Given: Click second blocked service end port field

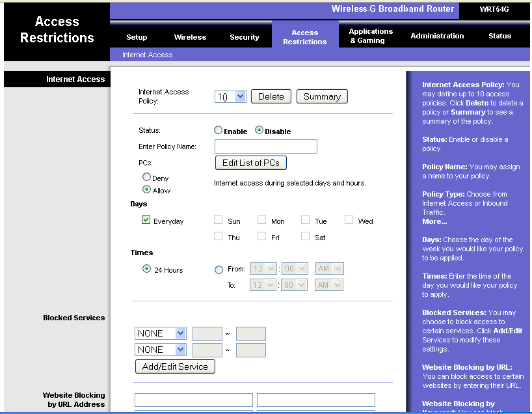Looking at the screenshot, I should [251, 350].
